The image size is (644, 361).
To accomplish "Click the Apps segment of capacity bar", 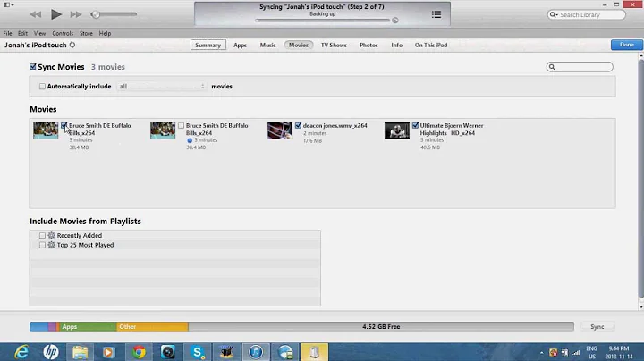I will pyautogui.click(x=87, y=326).
